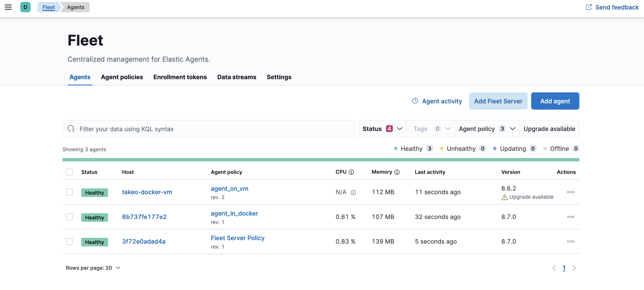Go to next page arrow
644x290 pixels.
574,268
